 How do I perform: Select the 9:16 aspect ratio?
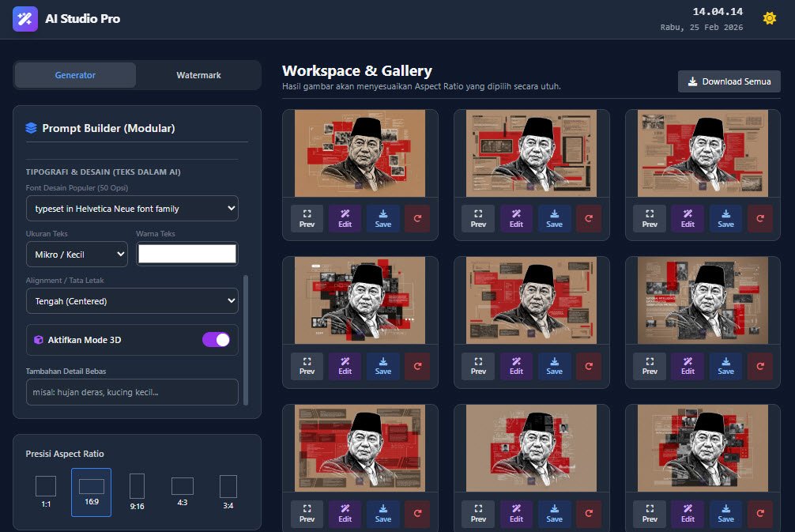point(137,492)
